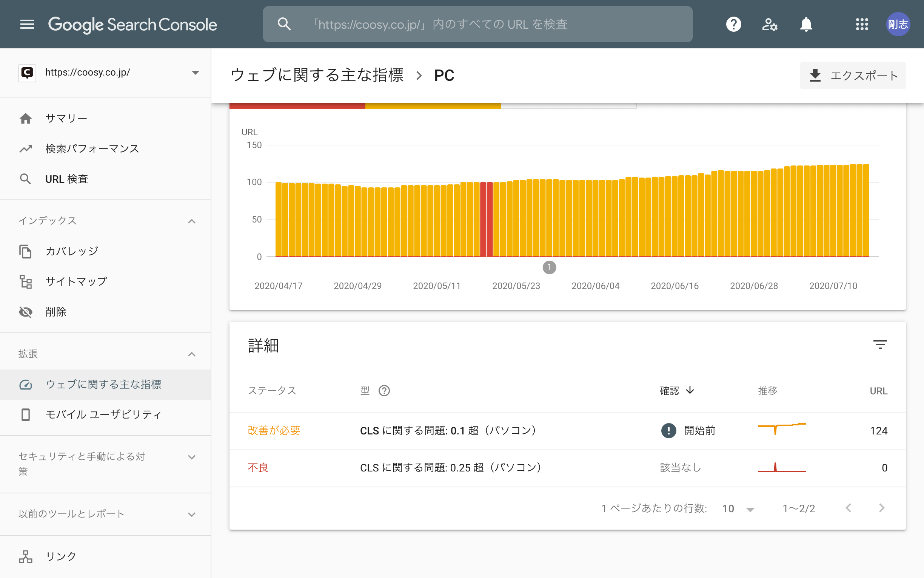The height and width of the screenshot is (578, 924).
Task: Open the 不良 CLS 0.25 超 row
Action: [567, 468]
